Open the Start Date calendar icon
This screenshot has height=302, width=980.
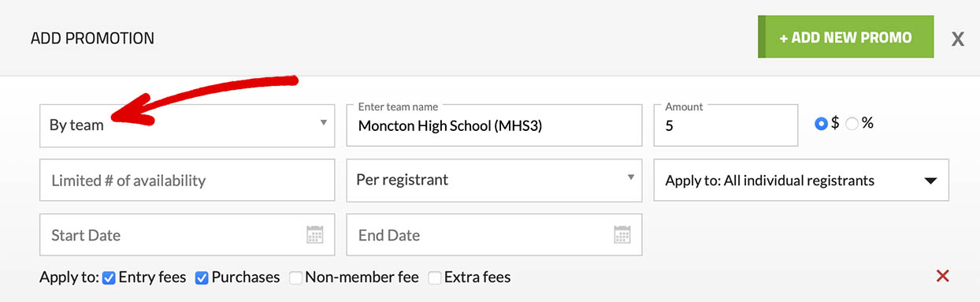315,235
